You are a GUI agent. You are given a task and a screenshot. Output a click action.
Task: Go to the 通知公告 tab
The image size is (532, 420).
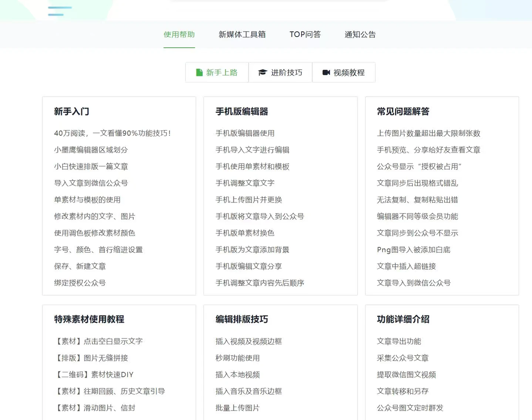(x=360, y=35)
